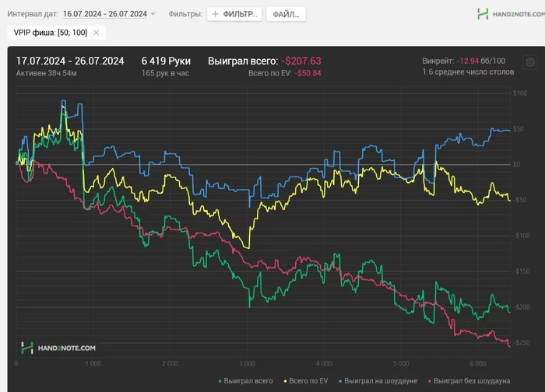Remove the VPIP фиша filter chip
This screenshot has height=392, width=545.
[x=96, y=33]
